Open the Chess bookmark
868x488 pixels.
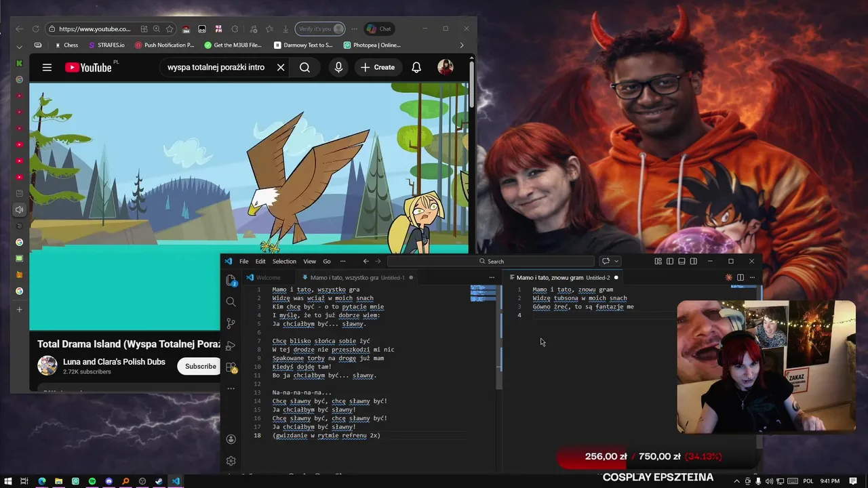[66, 45]
